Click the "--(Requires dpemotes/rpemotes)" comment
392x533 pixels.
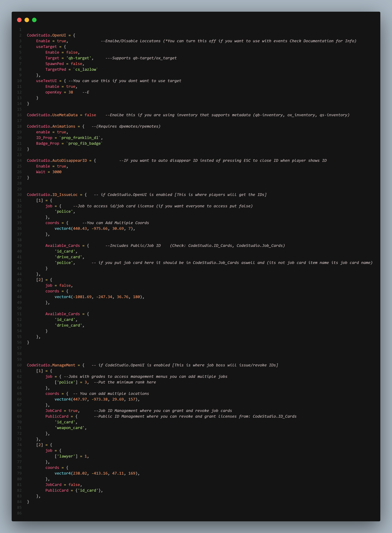pyautogui.click(x=126, y=127)
